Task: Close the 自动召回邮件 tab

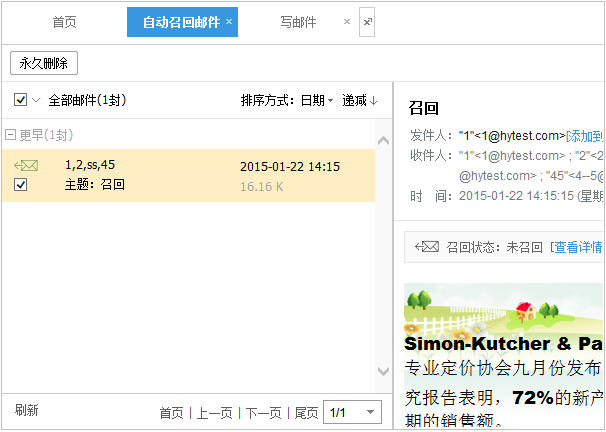Action: coord(229,21)
